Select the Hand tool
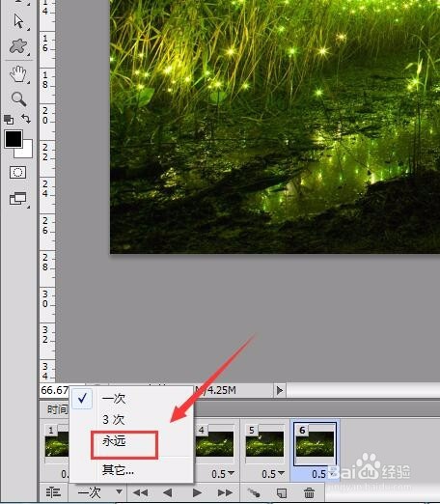The height and width of the screenshot is (504, 440). (x=18, y=73)
